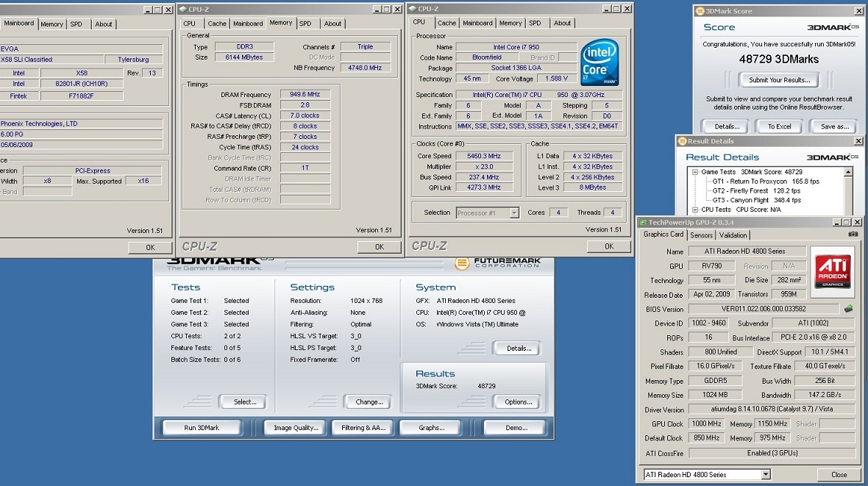Click the Bandwidth 147.2 GB/s value
Viewport: 868px width, 486px height.
[825, 395]
